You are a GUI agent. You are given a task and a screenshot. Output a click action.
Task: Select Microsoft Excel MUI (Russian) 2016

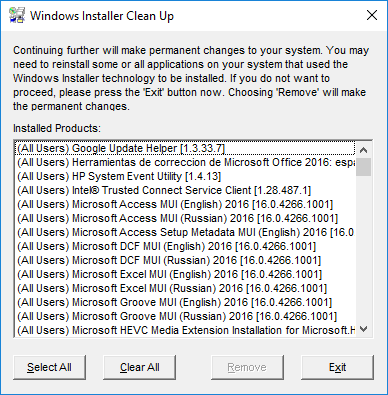pyautogui.click(x=185, y=288)
